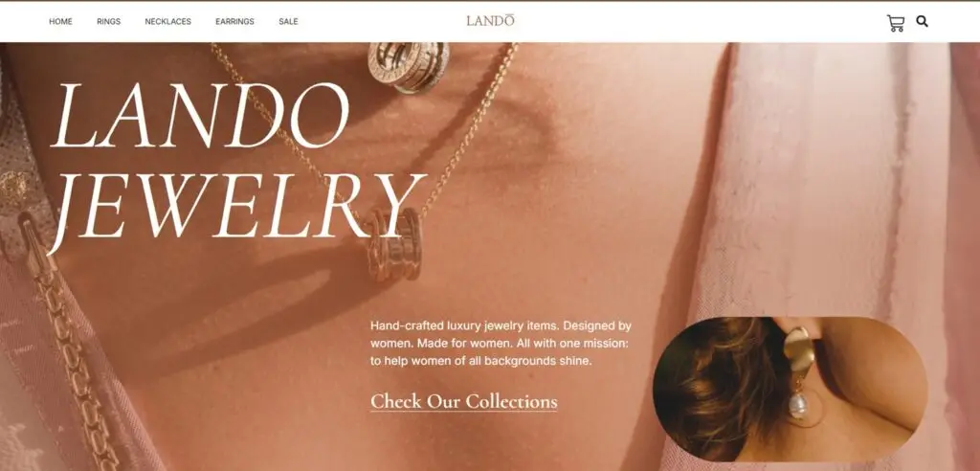This screenshot has height=471, width=980.
Task: Click the Hand-crafted luxury jewelry description text
Action: (x=501, y=344)
